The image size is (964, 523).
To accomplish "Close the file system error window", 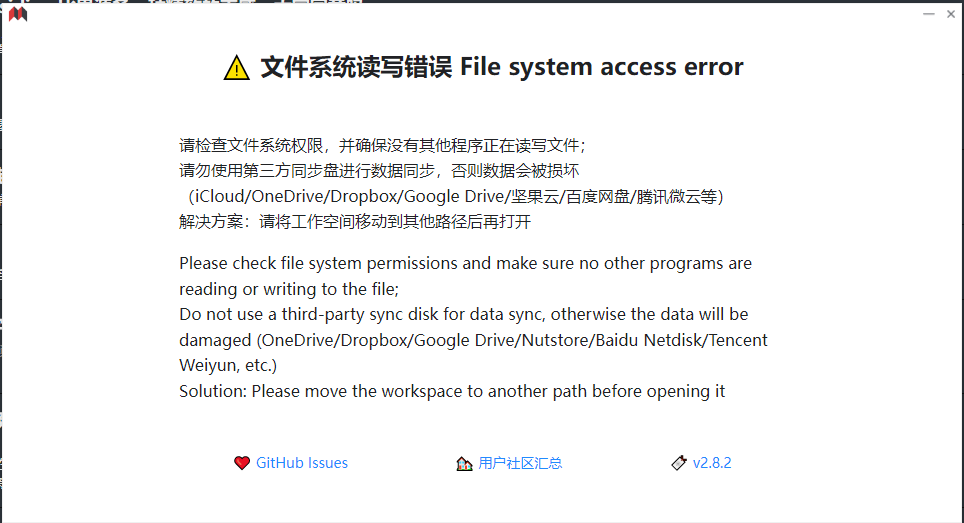I will click(950, 14).
